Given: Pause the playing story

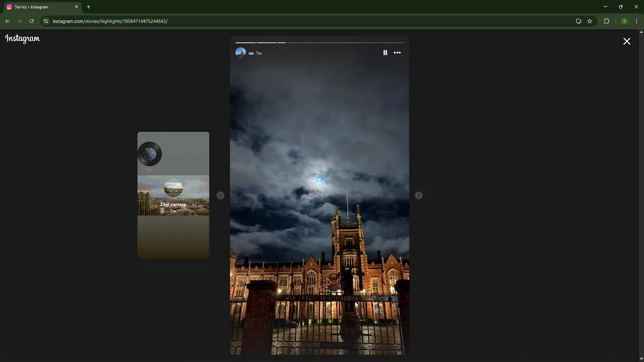Looking at the screenshot, I should tap(385, 53).
